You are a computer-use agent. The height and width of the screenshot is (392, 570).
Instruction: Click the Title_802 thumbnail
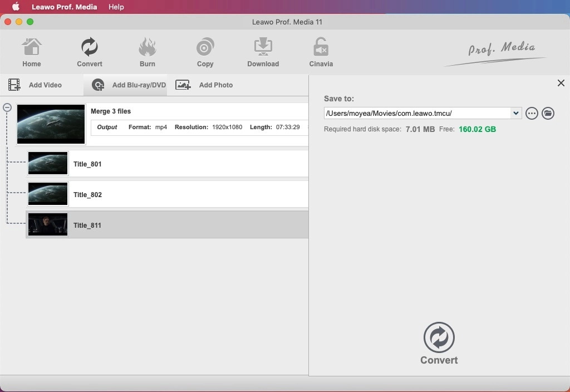coord(48,194)
